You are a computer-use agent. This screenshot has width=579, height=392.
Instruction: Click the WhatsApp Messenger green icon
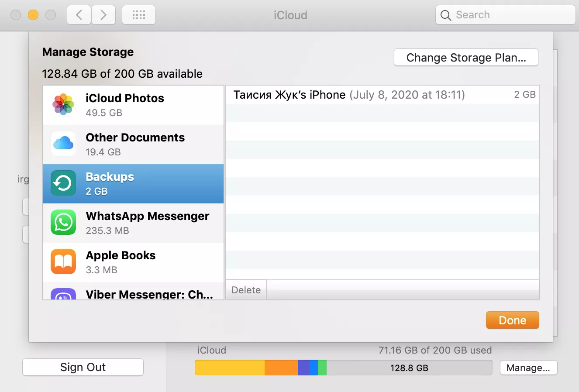(x=63, y=222)
